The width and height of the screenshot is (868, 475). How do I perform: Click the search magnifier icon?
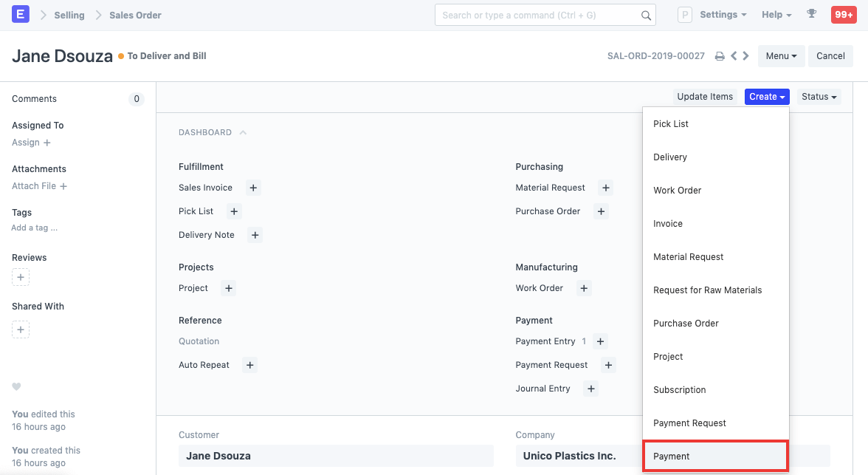[x=645, y=16]
